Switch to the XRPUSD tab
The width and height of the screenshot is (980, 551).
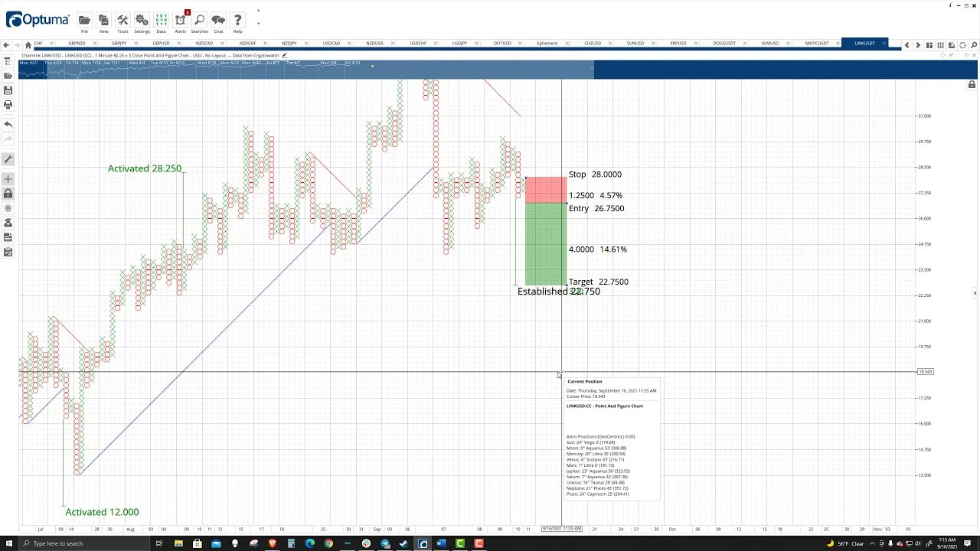(x=678, y=44)
